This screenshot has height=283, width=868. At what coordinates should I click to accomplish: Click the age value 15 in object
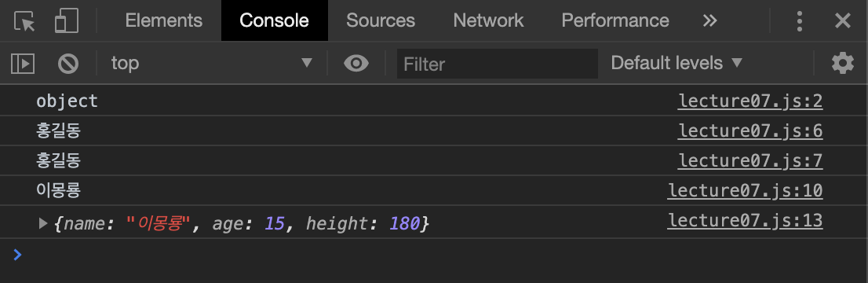click(x=275, y=223)
